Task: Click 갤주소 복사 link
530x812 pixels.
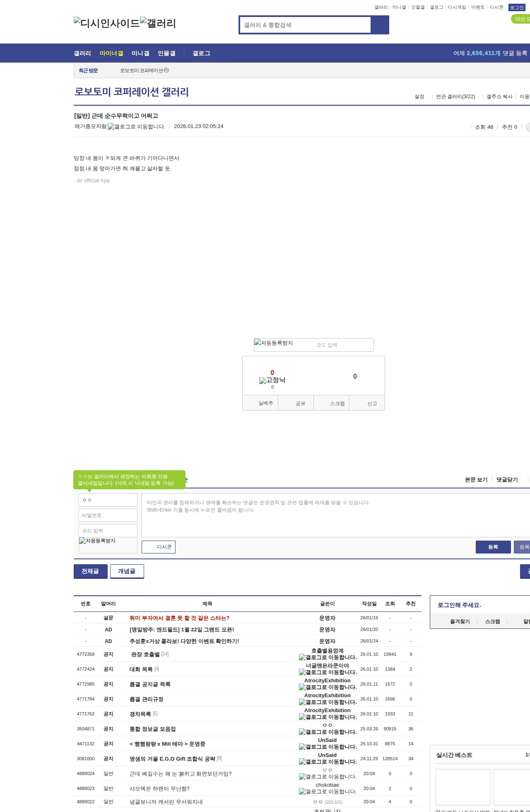Action: click(x=499, y=97)
